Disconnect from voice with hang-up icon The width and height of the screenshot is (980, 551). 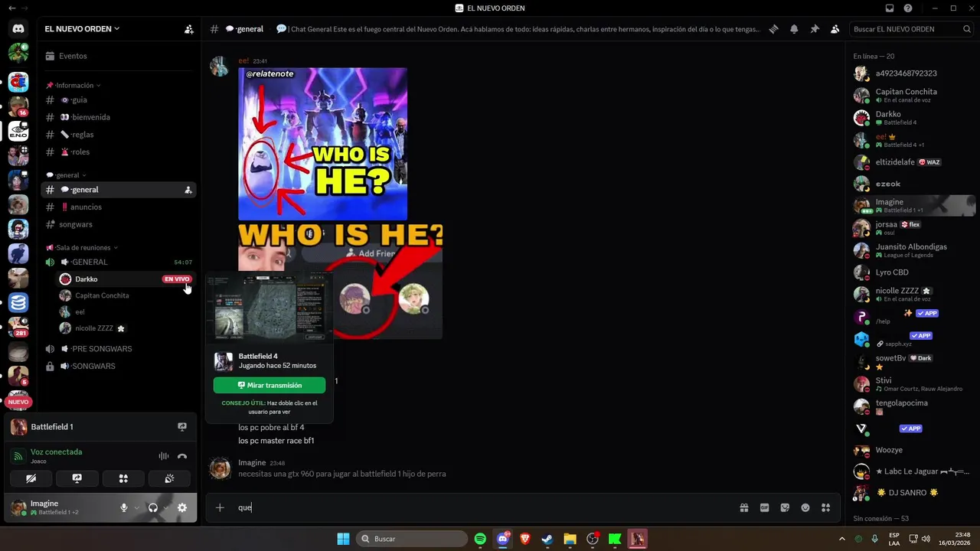[182, 456]
